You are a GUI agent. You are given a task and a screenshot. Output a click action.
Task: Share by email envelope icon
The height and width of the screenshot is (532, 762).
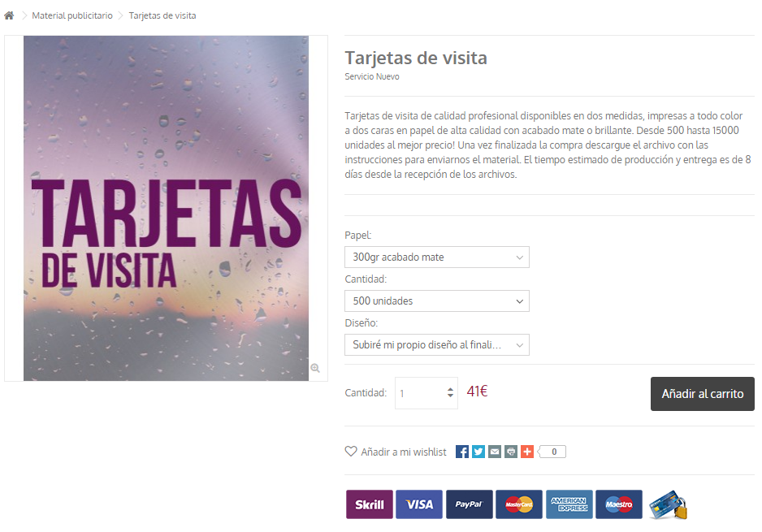click(495, 452)
